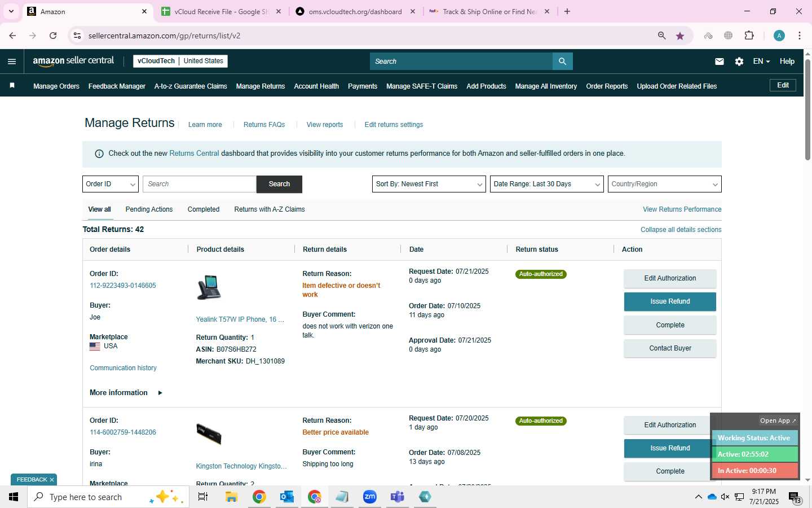Expand More information for Joe's order
This screenshot has height=508, width=812.
(x=126, y=393)
